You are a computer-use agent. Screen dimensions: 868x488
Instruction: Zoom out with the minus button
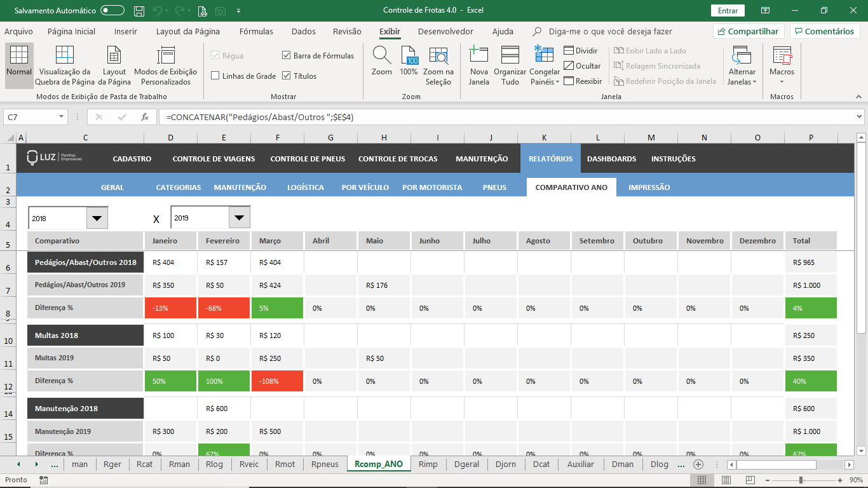tap(768, 480)
